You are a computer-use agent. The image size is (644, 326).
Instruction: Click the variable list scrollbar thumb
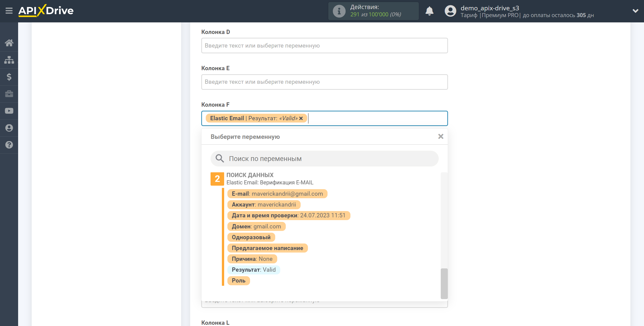click(x=444, y=283)
